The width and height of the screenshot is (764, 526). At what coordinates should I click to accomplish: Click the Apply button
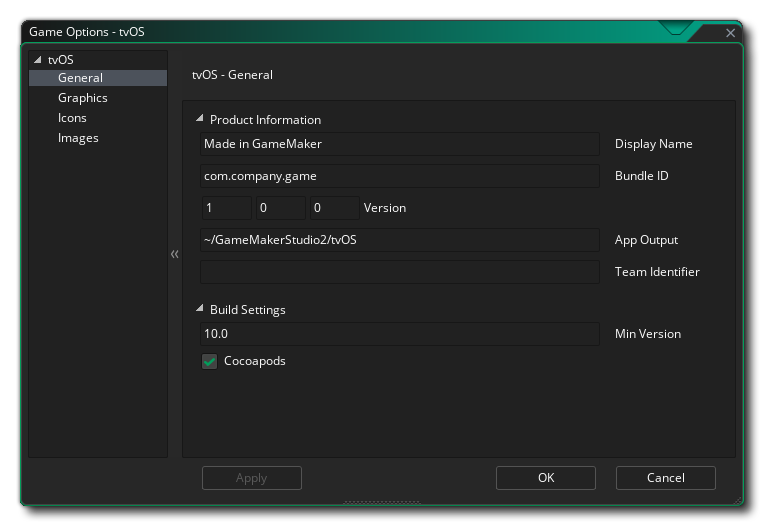click(x=252, y=478)
